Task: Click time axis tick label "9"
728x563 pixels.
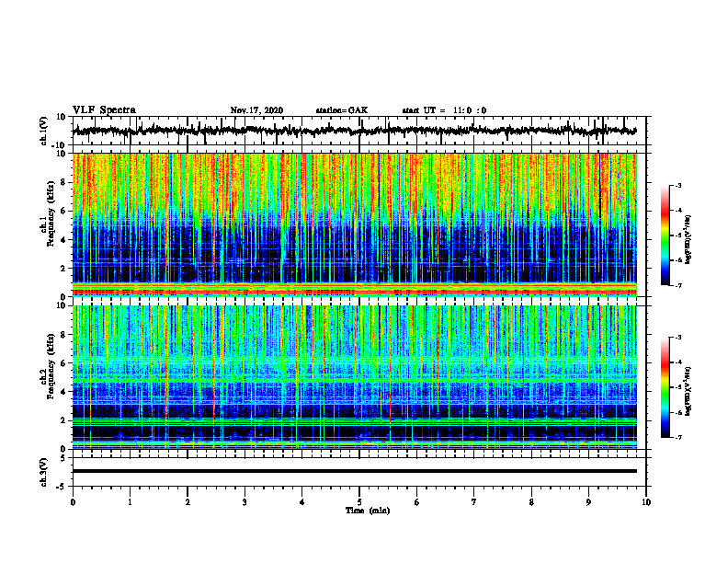Action: point(588,502)
